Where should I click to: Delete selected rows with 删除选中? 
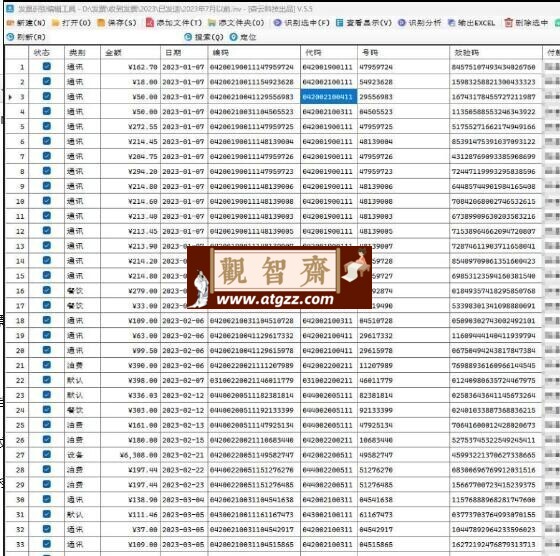pyautogui.click(x=526, y=23)
